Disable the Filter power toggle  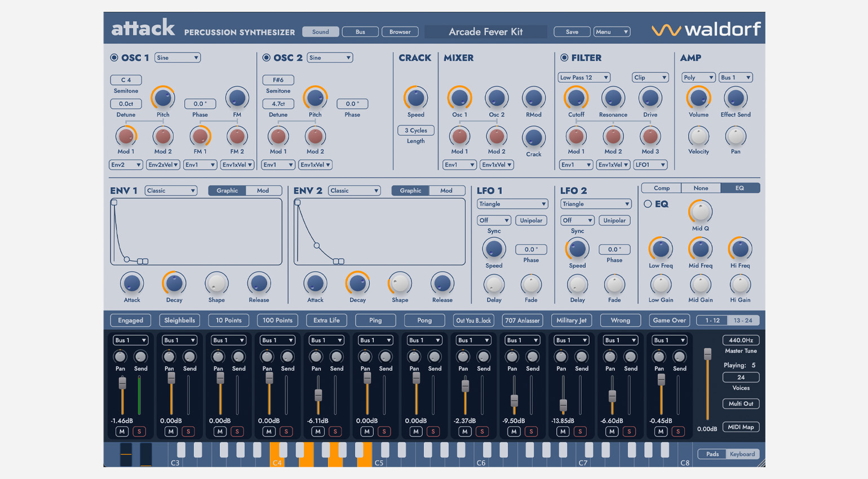(x=564, y=57)
